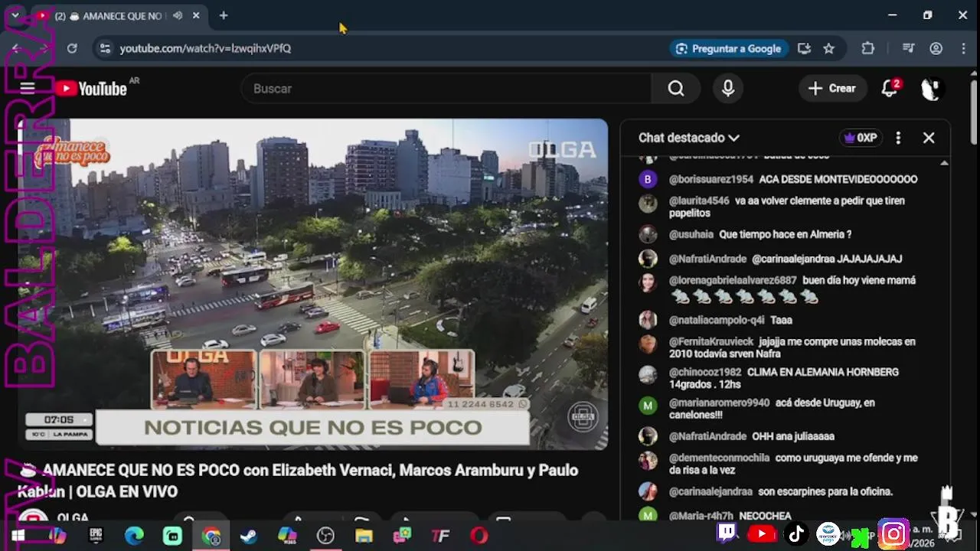Screen dimensions: 980x551
Task: Click the search magnifier button
Action: coord(675,89)
